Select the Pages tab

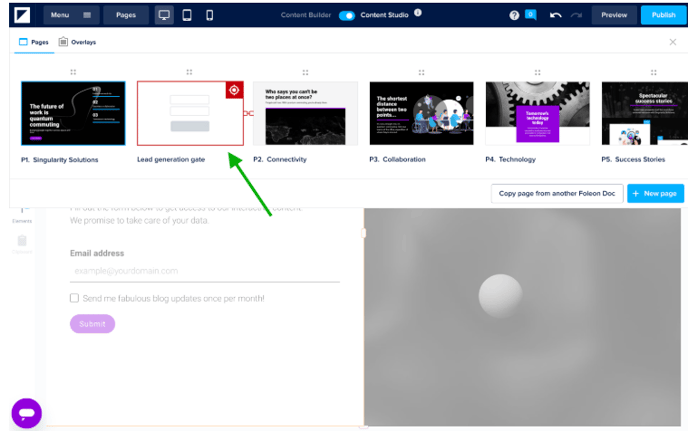click(36, 42)
